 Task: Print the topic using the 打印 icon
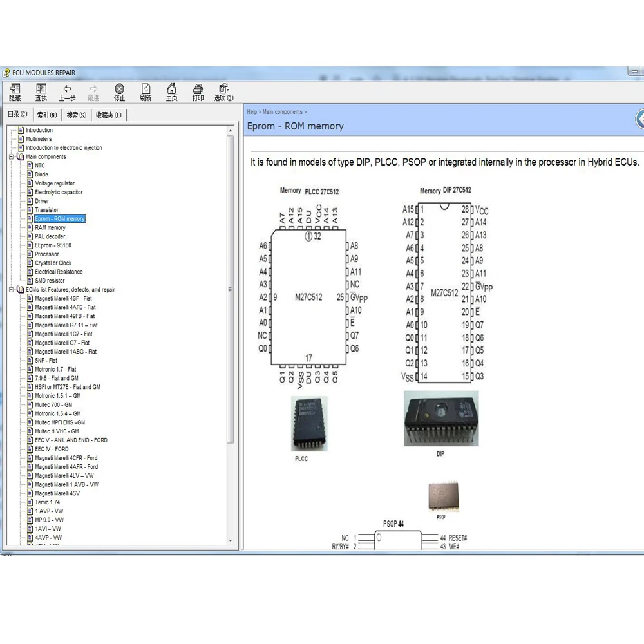pyautogui.click(x=198, y=92)
